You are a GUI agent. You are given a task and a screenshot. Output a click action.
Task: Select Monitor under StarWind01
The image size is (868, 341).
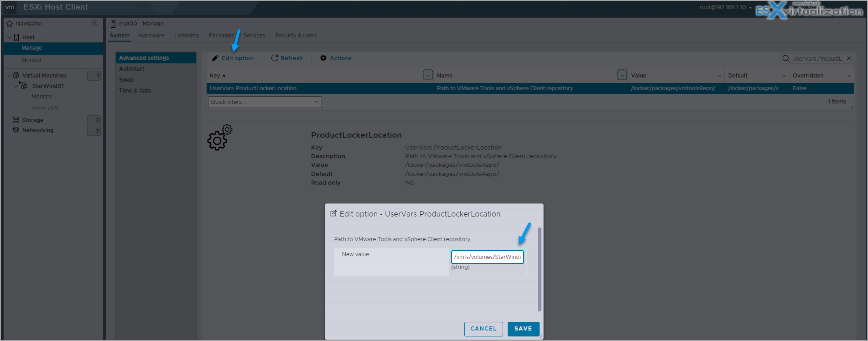42,97
